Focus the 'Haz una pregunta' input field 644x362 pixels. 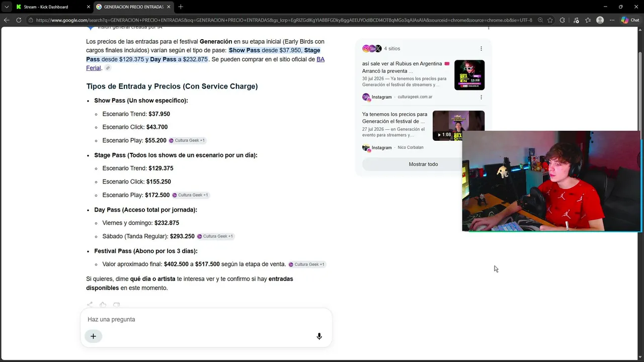click(x=206, y=319)
